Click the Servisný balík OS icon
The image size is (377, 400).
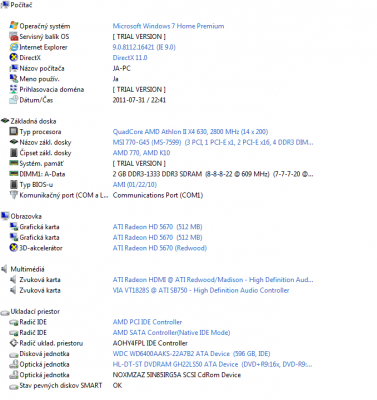click(13, 36)
